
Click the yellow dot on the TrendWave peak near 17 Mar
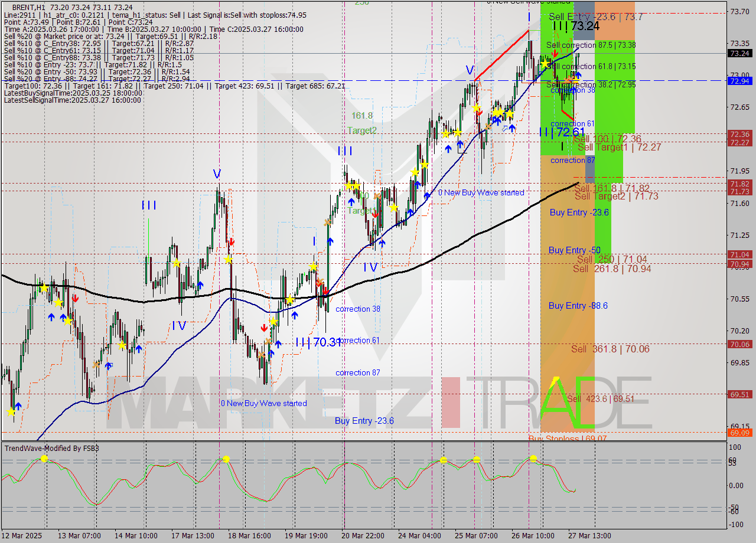[226, 458]
